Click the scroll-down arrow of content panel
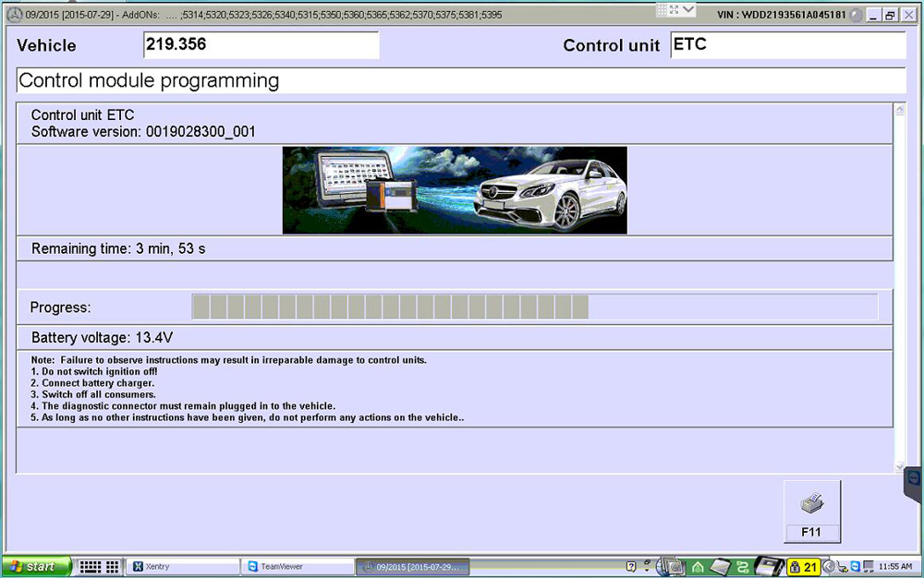The height and width of the screenshot is (578, 924). point(899,467)
